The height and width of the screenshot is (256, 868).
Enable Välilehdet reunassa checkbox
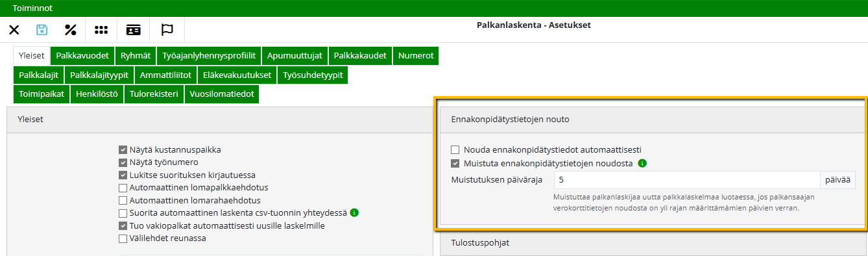click(123, 238)
